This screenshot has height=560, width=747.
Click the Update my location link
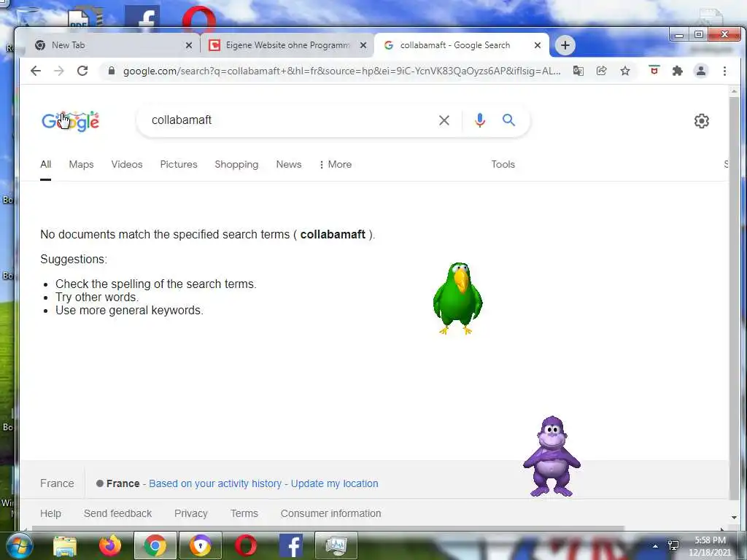point(334,483)
